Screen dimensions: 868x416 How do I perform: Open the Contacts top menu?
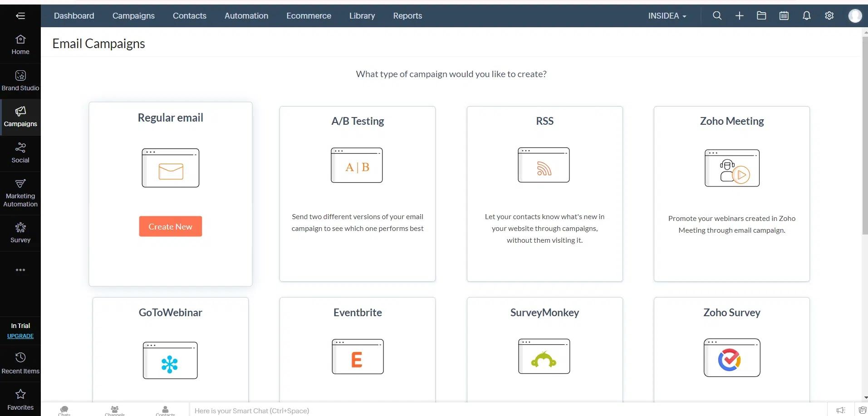(x=190, y=16)
